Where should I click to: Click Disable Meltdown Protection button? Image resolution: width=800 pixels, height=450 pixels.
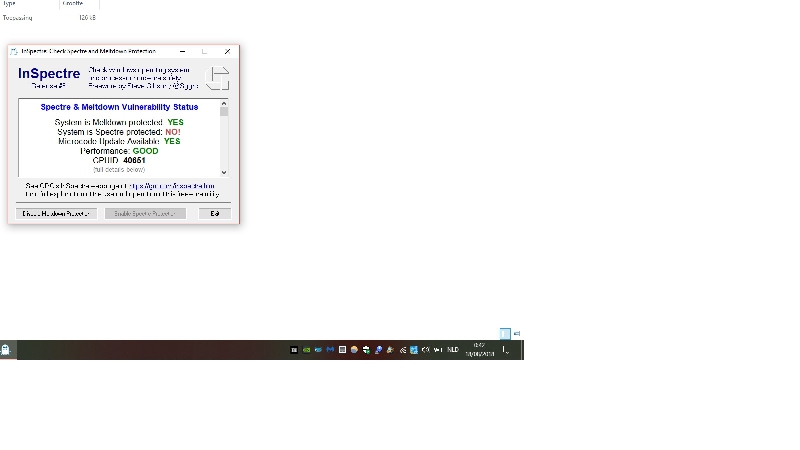tap(56, 213)
